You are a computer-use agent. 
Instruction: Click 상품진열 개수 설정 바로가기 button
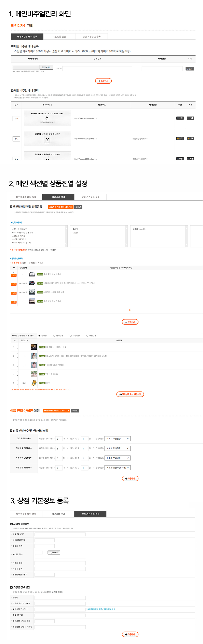(60, 207)
